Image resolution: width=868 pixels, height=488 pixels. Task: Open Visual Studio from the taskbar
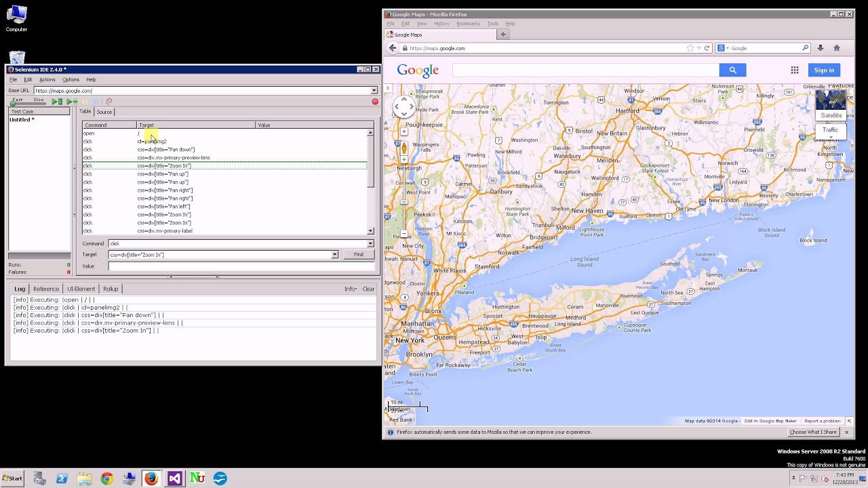pyautogui.click(x=174, y=479)
